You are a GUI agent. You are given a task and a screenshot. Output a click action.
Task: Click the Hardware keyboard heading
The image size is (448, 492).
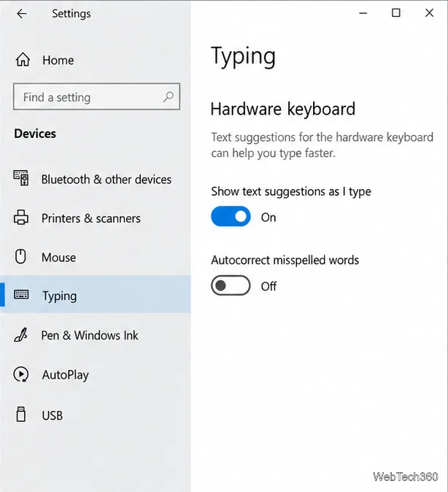[283, 109]
